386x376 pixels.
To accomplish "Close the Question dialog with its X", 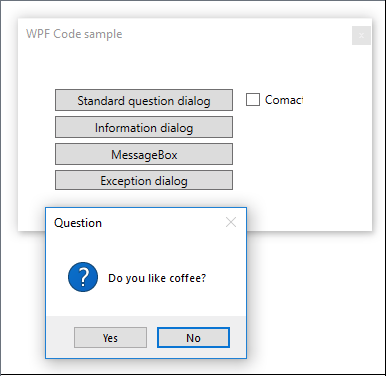I will 231,222.
